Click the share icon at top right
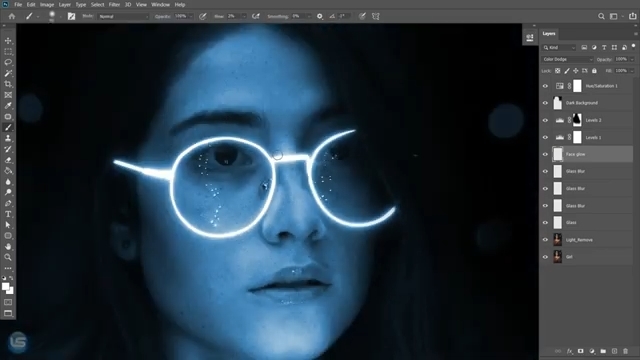Screen dimensions: 640x360 [632, 16]
